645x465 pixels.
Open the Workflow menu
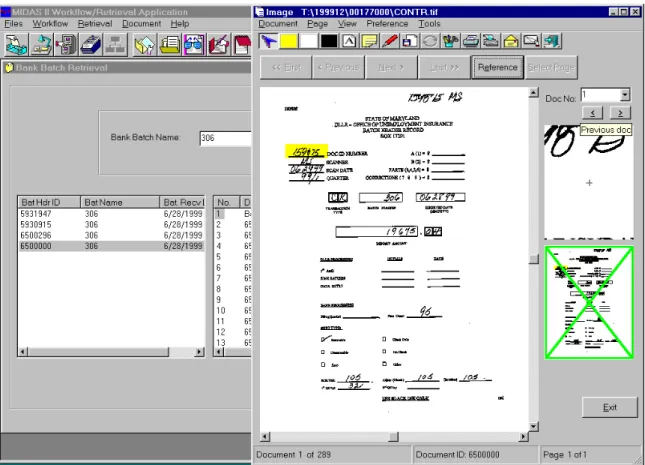point(50,24)
